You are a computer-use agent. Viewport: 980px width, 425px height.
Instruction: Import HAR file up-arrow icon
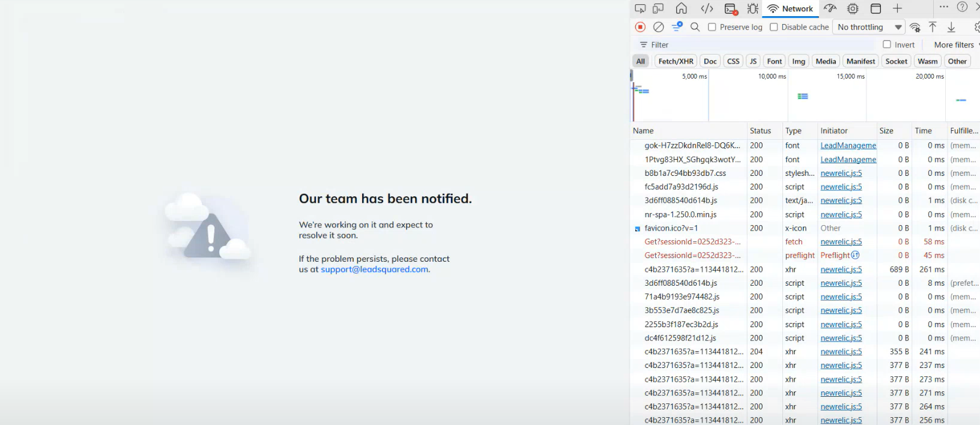933,27
